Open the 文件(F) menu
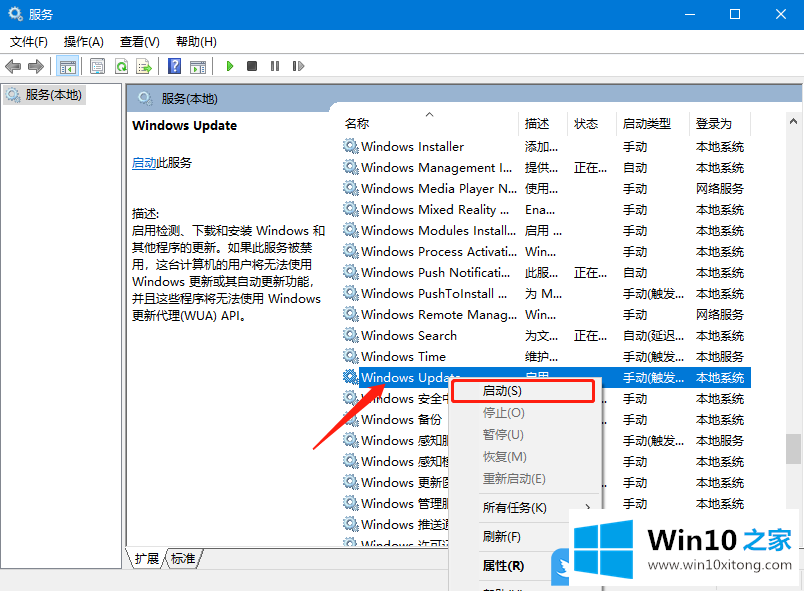Image resolution: width=804 pixels, height=591 pixels. (29, 42)
